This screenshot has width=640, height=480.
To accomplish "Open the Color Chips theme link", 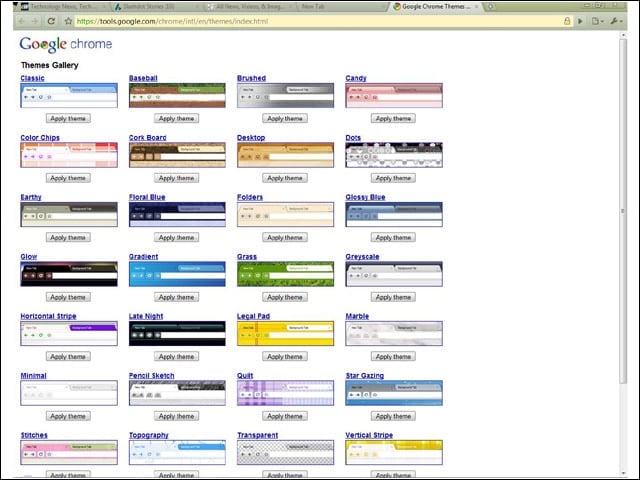I will pyautogui.click(x=40, y=138).
